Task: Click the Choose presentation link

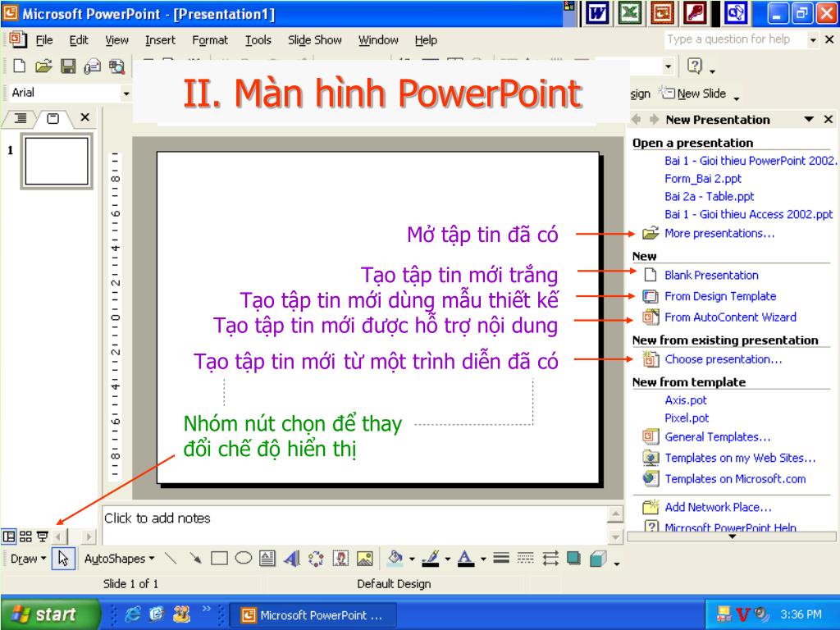Action: coord(724,359)
